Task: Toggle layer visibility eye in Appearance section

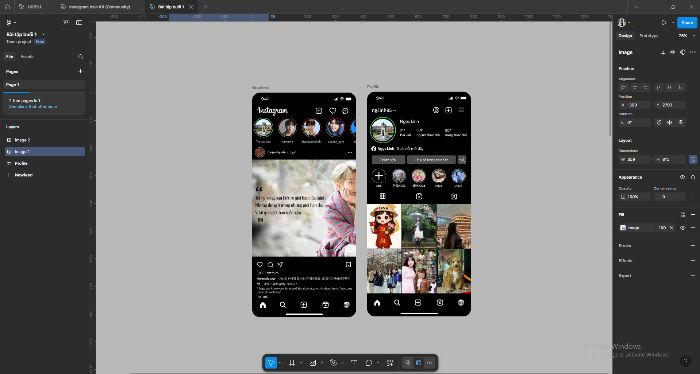Action: click(x=683, y=177)
